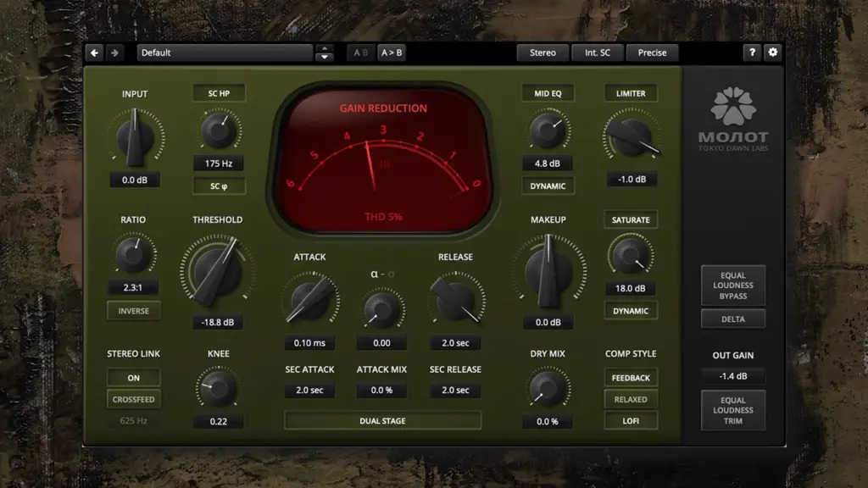868x488 pixels.
Task: Click the 2.0 sec release value field
Action: point(455,343)
